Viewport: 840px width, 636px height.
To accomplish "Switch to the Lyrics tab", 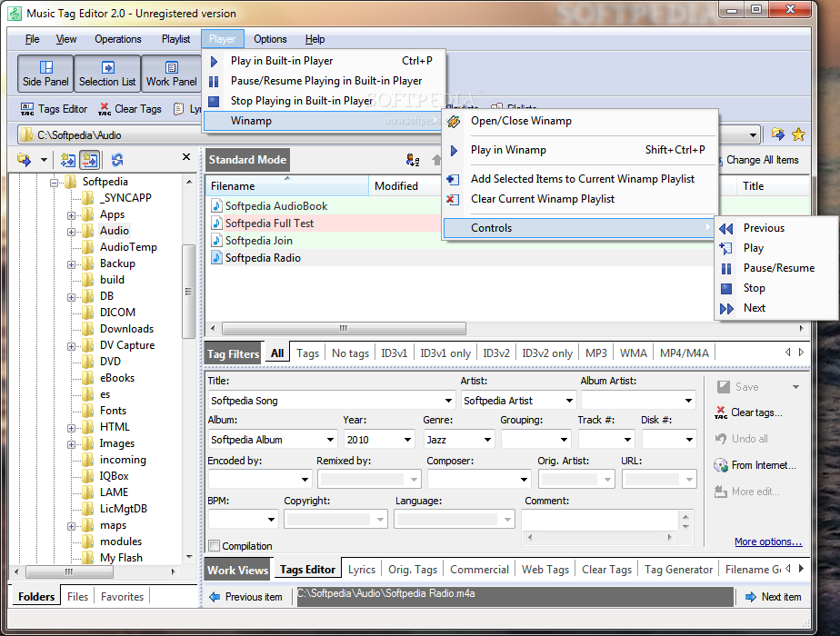I will (362, 569).
